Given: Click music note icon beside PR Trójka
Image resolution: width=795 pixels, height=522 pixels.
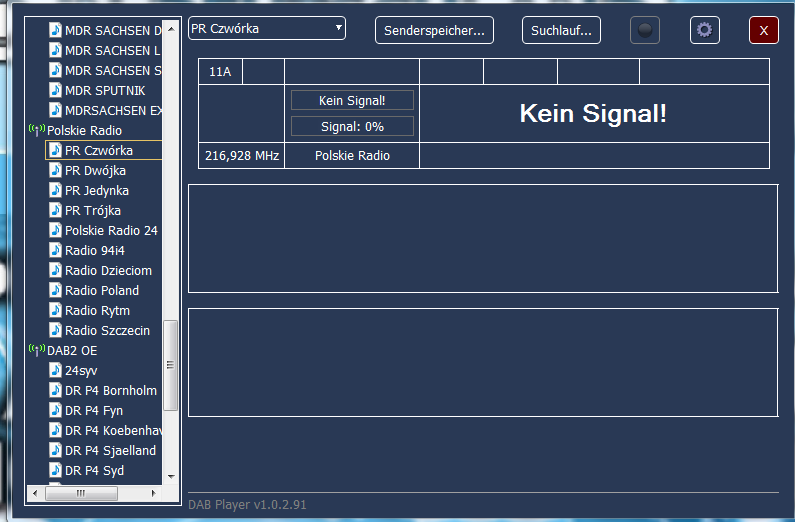Looking at the screenshot, I should (x=56, y=211).
